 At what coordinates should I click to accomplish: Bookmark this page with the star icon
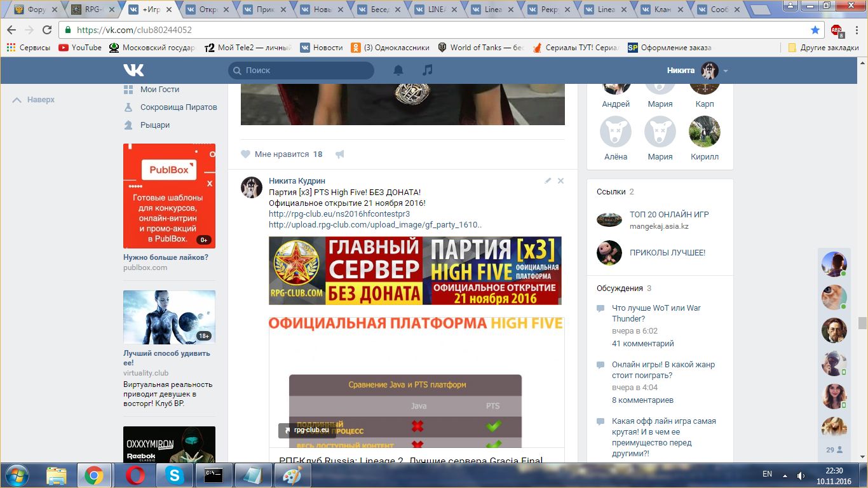pos(815,30)
